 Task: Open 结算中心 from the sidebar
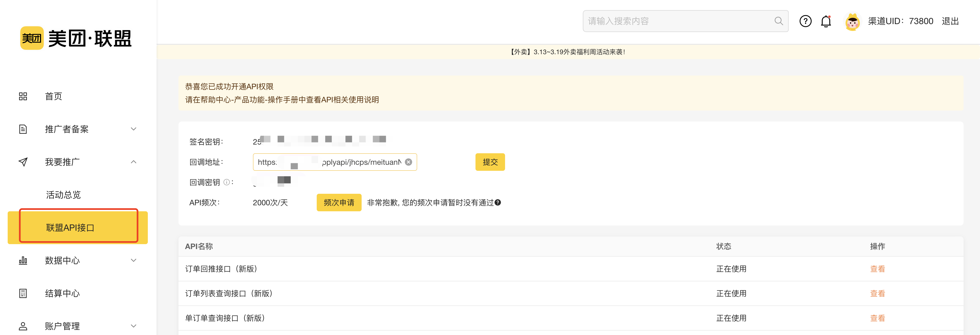coord(62,293)
